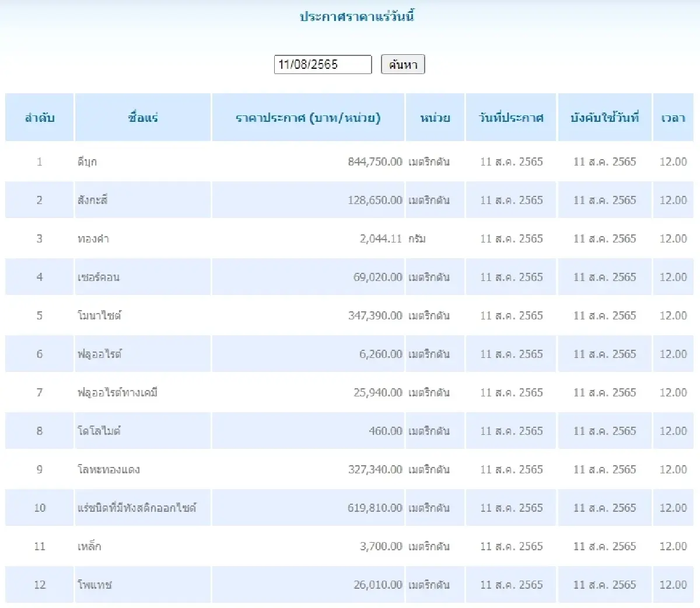Select mineral name ฟลูออไรต์ทางเคมี

pyautogui.click(x=118, y=392)
